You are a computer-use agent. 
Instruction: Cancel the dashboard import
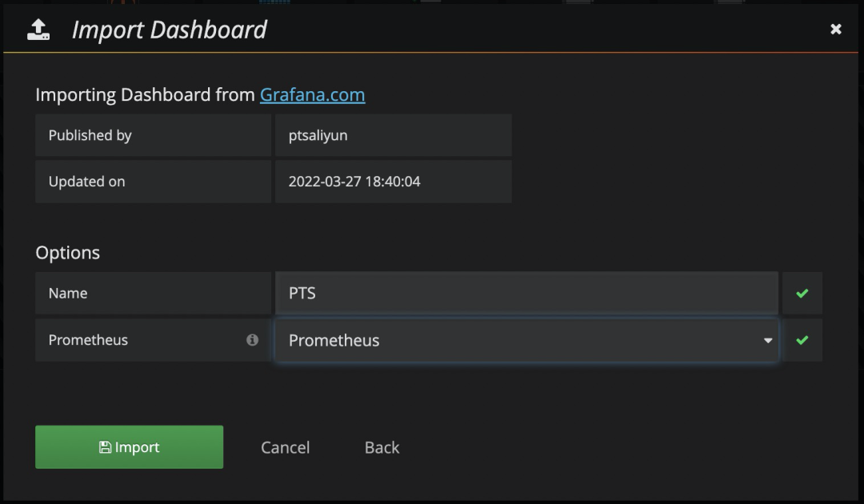pos(285,447)
